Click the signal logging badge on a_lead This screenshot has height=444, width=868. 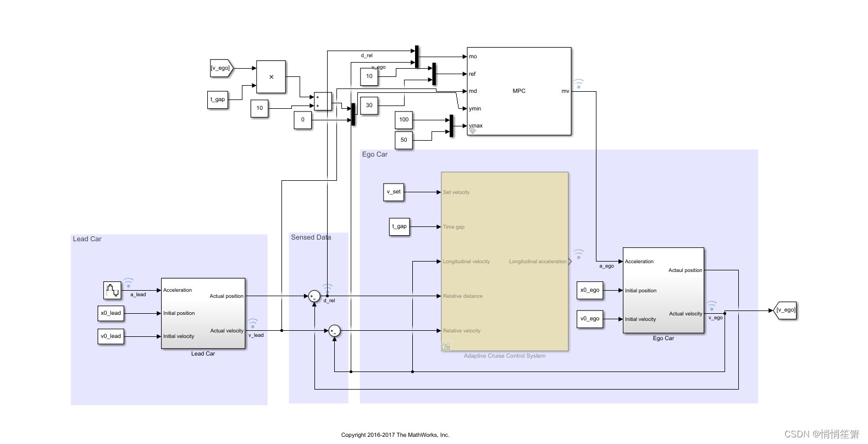pyautogui.click(x=128, y=283)
